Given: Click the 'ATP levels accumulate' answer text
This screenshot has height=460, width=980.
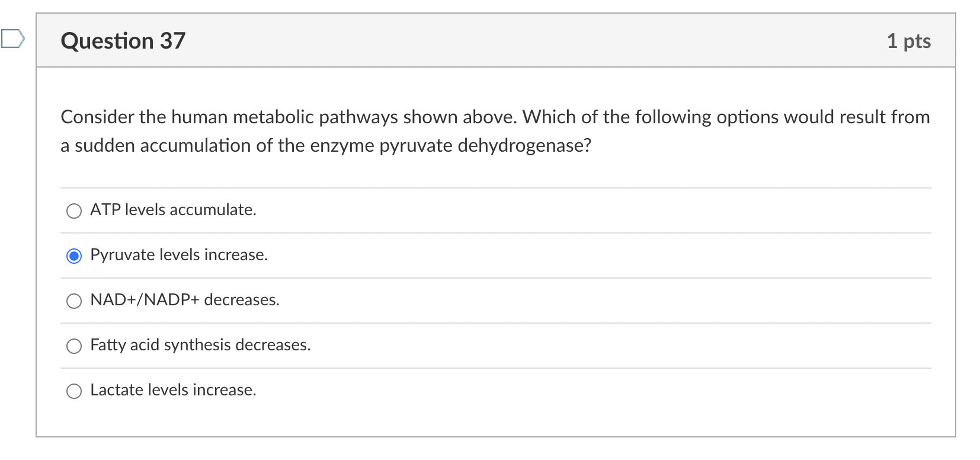Looking at the screenshot, I should coord(173,210).
